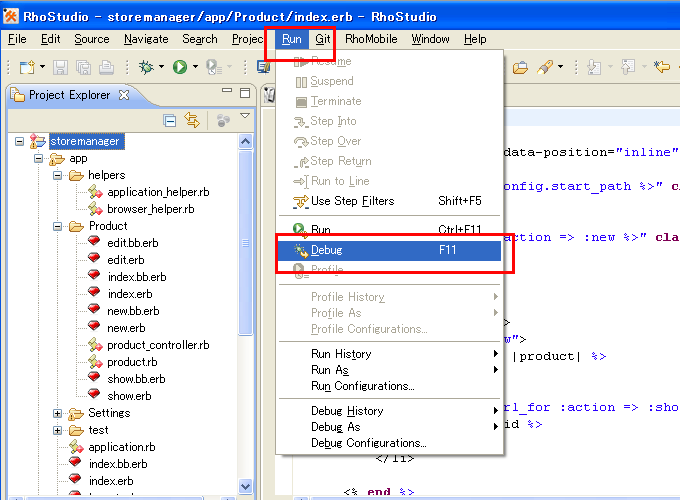Screen dimensions: 680x500
Task: Click the Save All toolbar icon
Action: [x=84, y=67]
